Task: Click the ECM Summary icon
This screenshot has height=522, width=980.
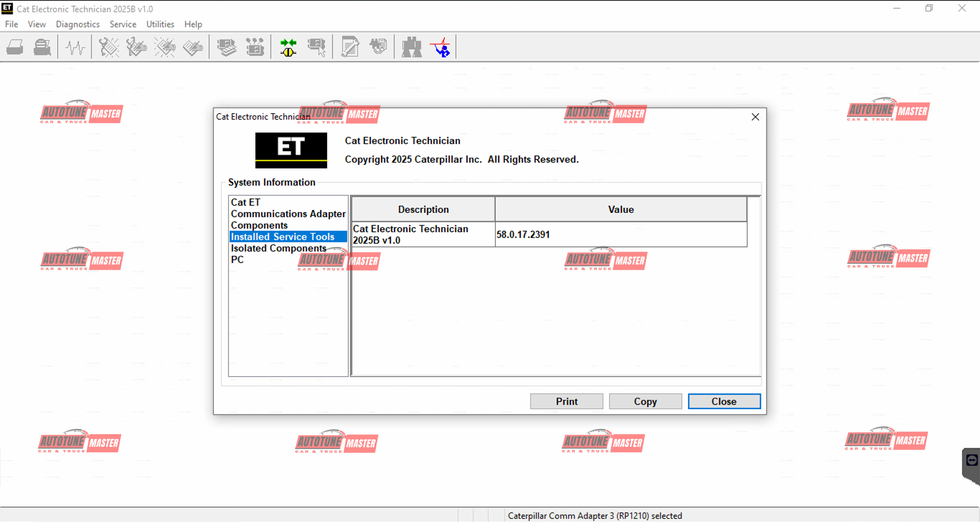Action: (x=227, y=47)
